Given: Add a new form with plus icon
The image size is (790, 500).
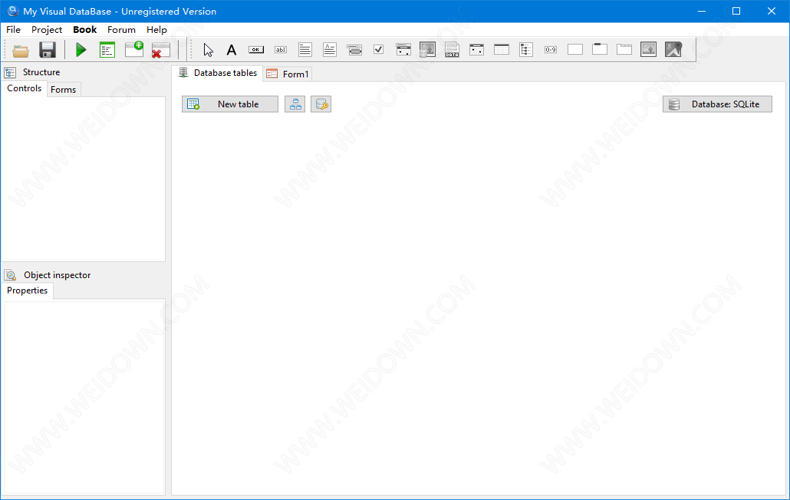Looking at the screenshot, I should pos(134,50).
